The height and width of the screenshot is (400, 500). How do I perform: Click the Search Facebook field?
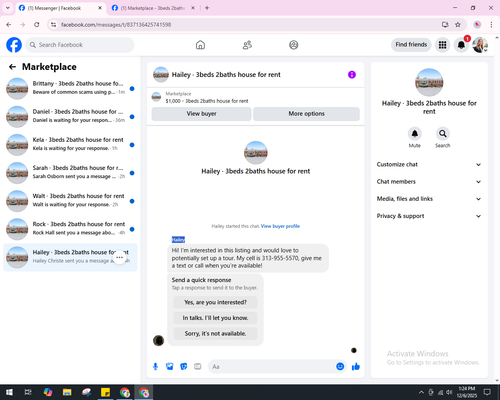click(x=80, y=45)
